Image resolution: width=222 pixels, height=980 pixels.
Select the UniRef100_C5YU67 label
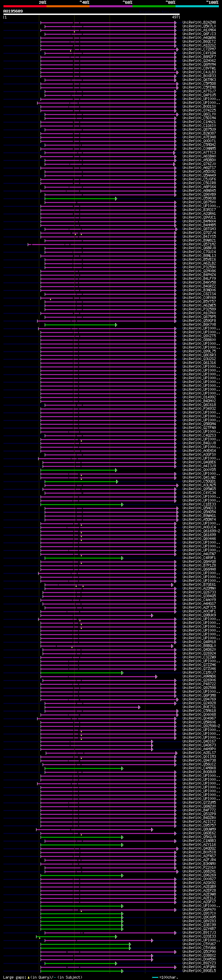[x=199, y=944]
